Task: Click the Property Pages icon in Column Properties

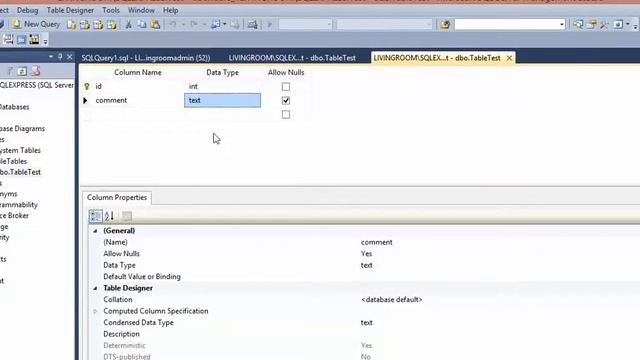Action: coord(127,216)
